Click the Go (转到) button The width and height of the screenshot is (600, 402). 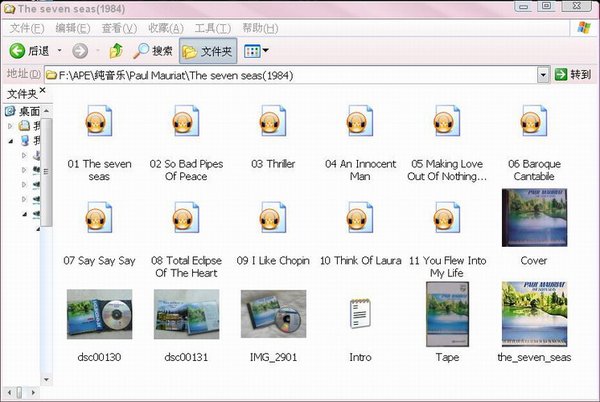click(573, 74)
